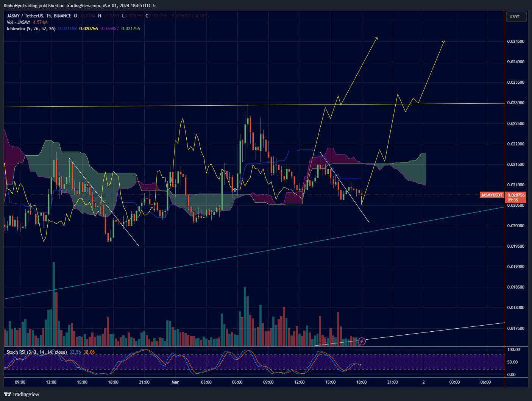The image size is (532, 401).
Task: Click the 09:35 candle countdown timer
Action: point(513,200)
